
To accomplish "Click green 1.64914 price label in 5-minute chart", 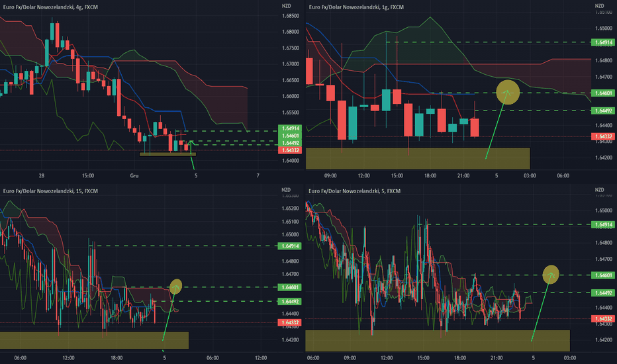I will (603, 225).
